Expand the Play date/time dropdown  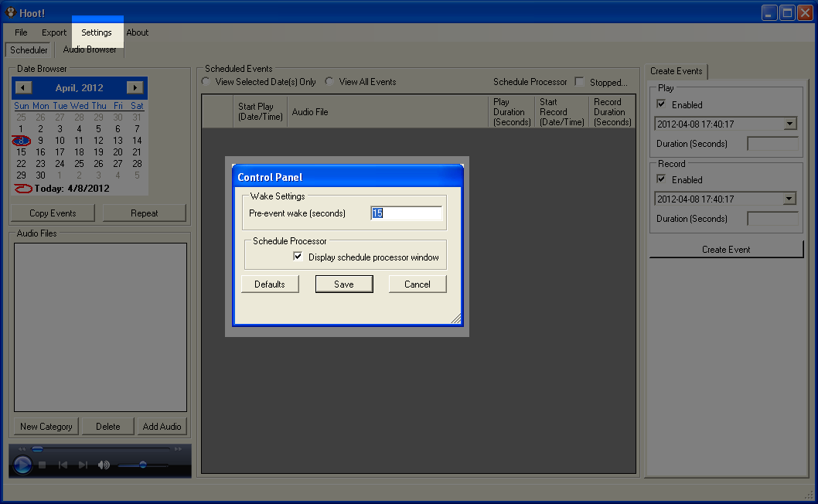point(789,124)
